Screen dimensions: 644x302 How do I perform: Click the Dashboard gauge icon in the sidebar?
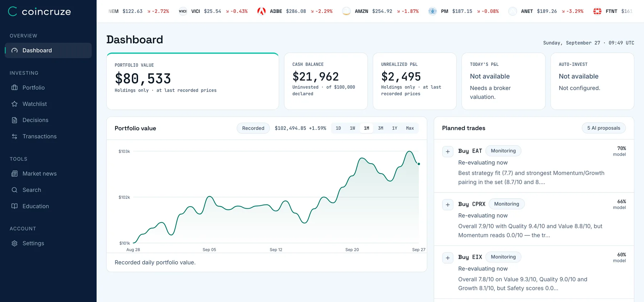[x=14, y=50]
